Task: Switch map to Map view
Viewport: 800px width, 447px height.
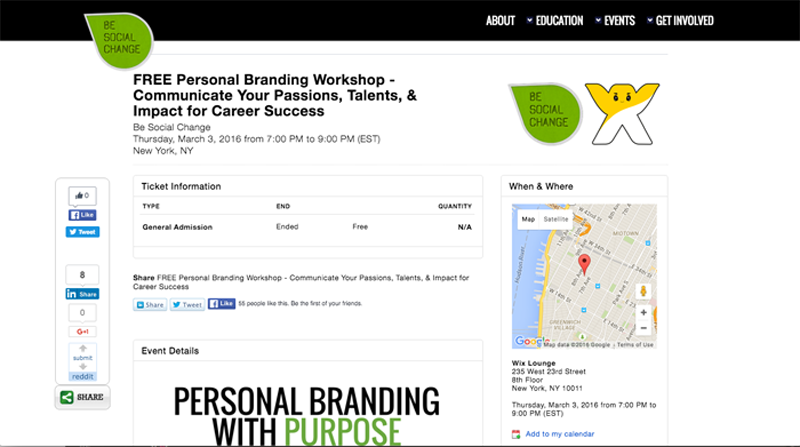Action: click(x=528, y=219)
